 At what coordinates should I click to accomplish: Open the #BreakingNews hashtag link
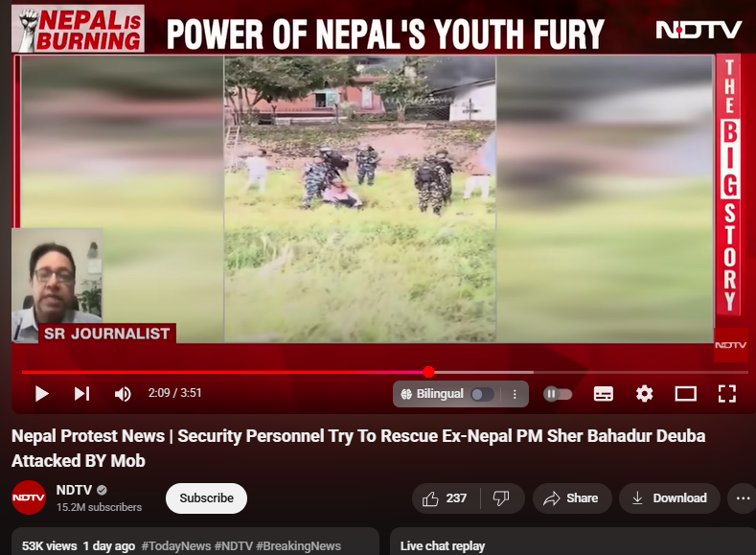[298, 545]
